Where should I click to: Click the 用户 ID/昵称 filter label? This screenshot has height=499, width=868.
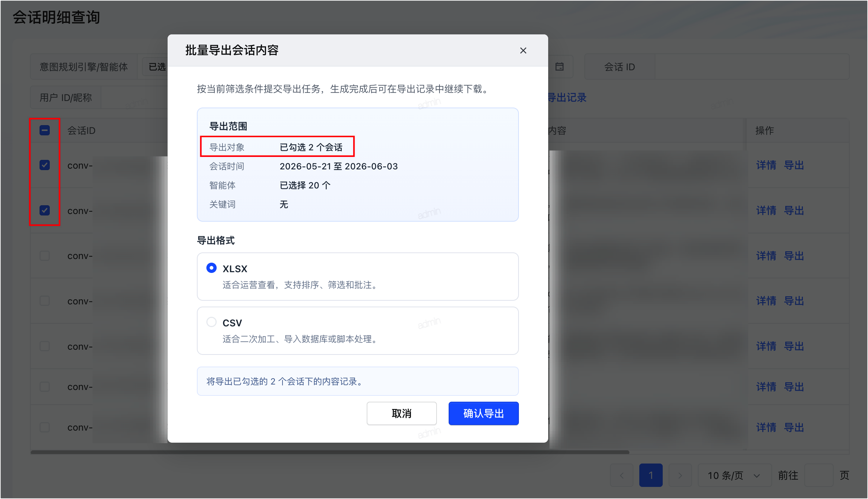point(66,97)
